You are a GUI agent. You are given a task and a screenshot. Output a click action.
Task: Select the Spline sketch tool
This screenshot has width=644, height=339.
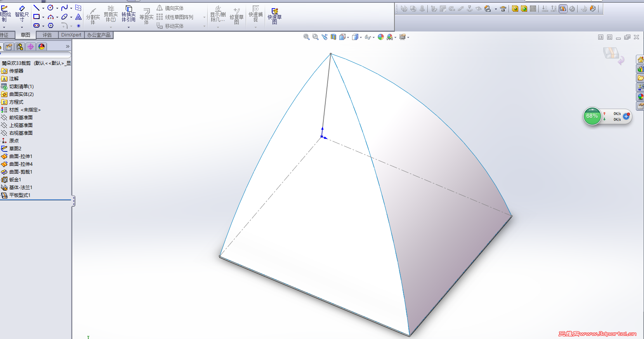pos(64,8)
